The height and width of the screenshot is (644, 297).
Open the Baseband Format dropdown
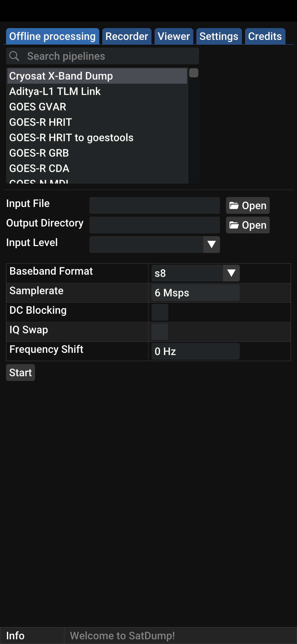point(231,273)
